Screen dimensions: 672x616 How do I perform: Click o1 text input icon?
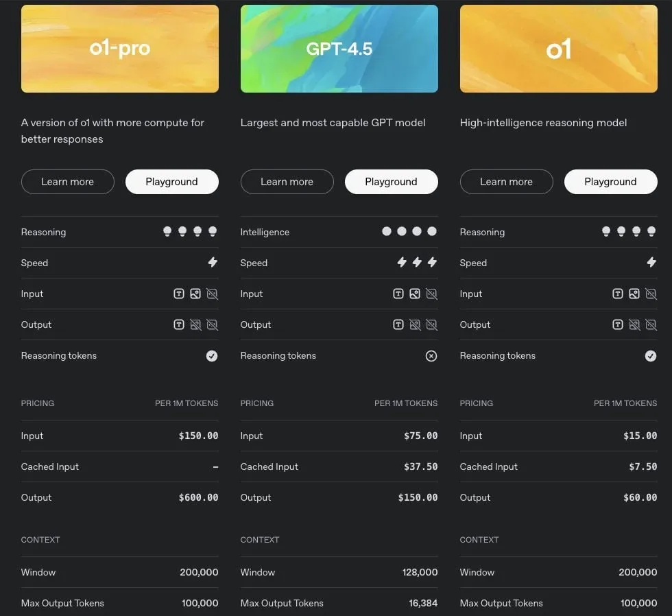(618, 294)
